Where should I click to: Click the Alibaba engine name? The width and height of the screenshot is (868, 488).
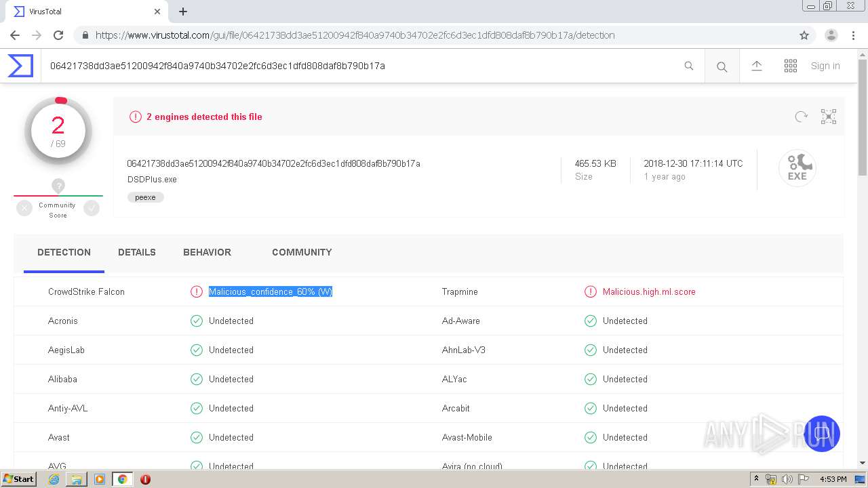point(62,379)
